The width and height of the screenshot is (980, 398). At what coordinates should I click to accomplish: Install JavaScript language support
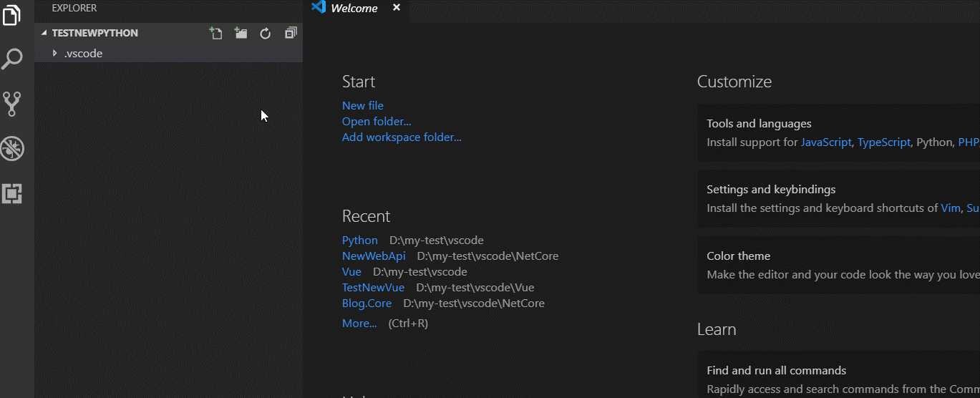[827, 142]
